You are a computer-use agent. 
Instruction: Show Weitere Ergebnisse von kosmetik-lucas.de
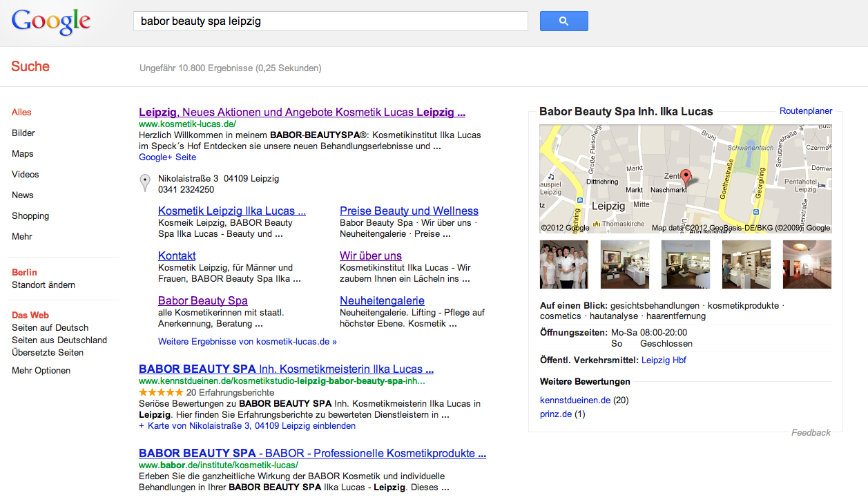pos(247,342)
